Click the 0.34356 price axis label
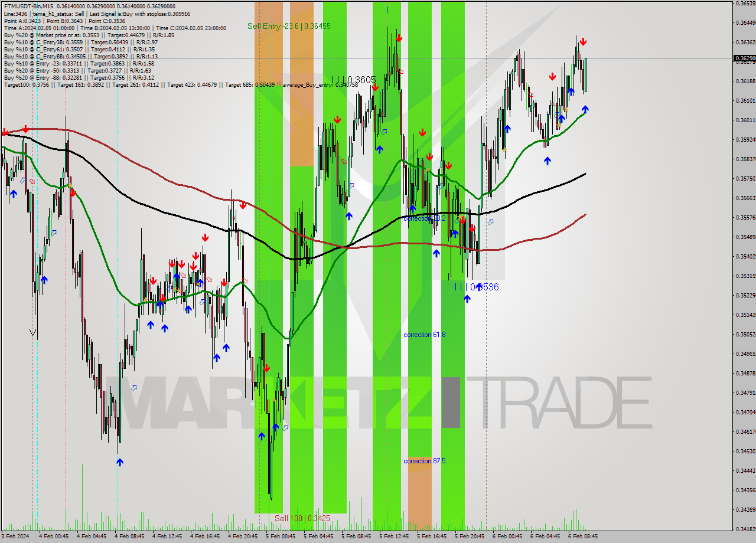The image size is (756, 543). (x=746, y=490)
